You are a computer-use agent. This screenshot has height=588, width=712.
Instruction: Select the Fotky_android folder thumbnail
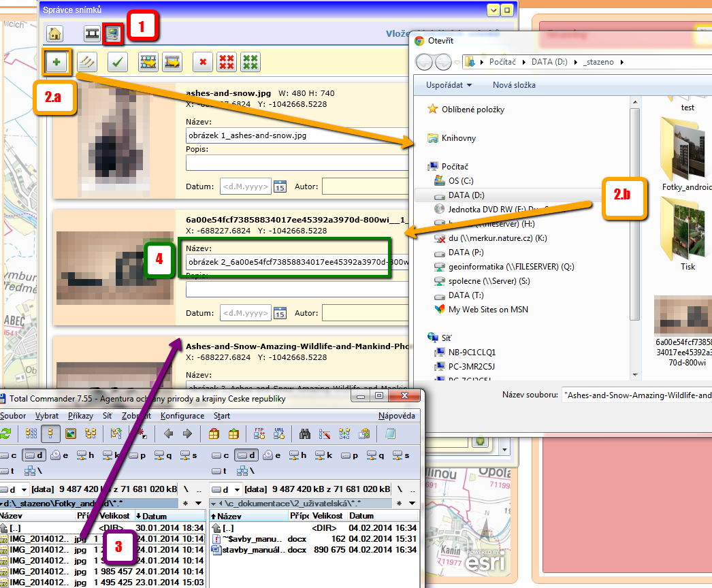[685, 154]
